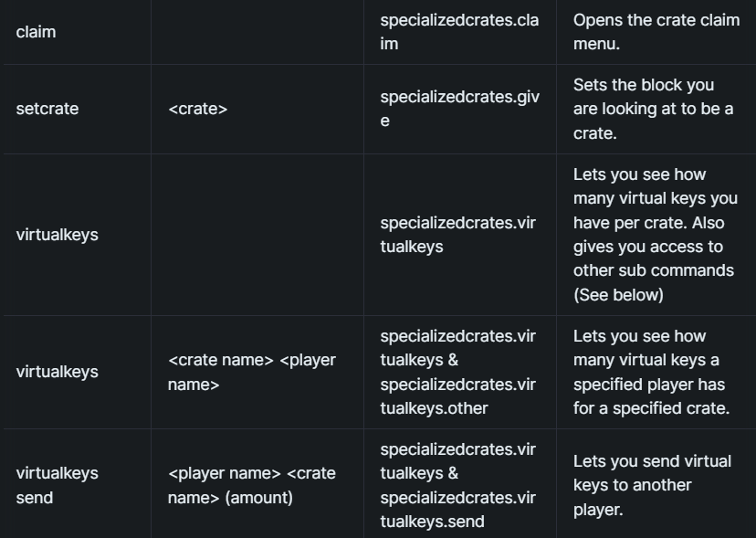Click the virtualkeys command with no arguments
Viewport: 756px width, 538px height.
[57, 235]
